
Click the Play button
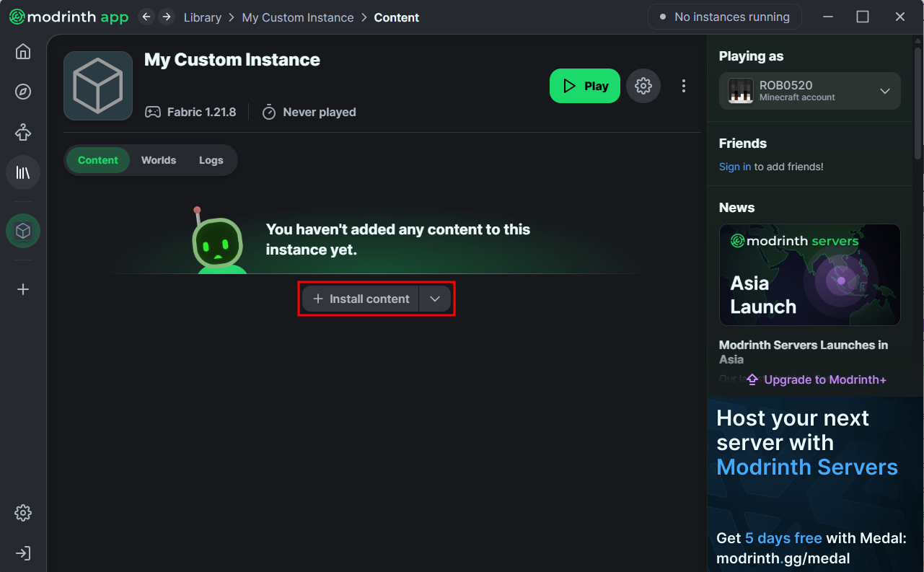(585, 86)
